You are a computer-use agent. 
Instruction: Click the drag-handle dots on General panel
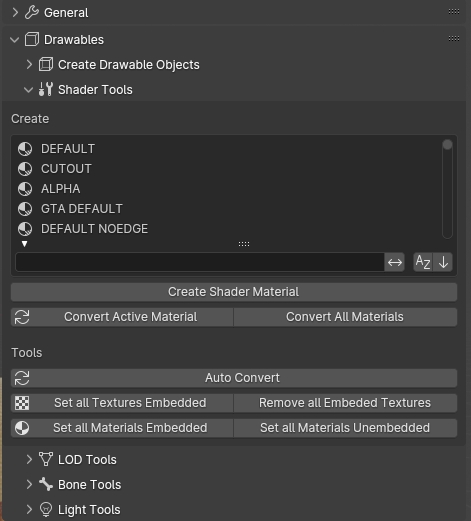(x=454, y=12)
